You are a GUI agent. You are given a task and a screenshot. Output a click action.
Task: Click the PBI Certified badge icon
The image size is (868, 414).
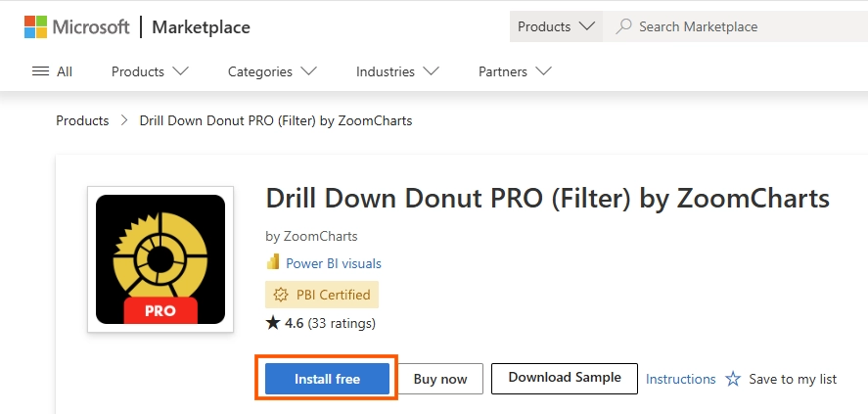281,295
